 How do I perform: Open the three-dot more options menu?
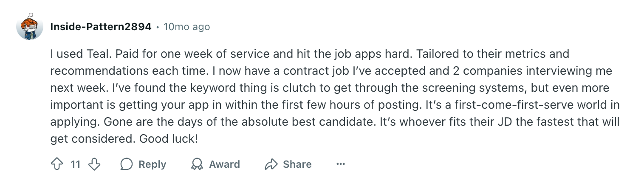340,164
